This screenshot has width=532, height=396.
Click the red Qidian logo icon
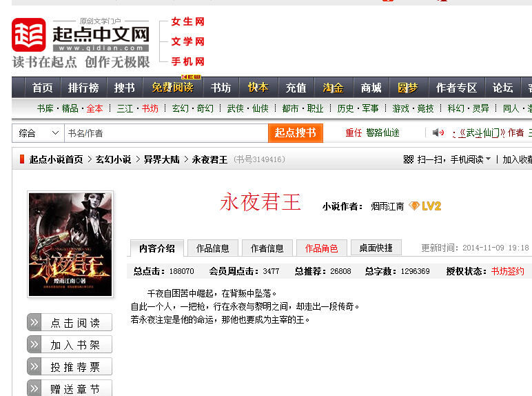[28, 34]
